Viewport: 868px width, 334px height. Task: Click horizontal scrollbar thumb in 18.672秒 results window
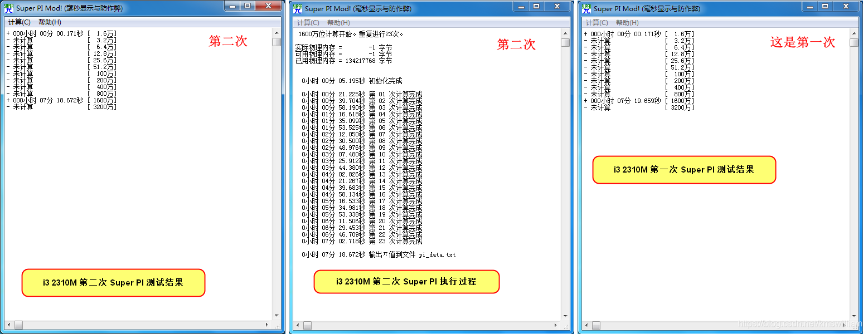click(x=19, y=325)
